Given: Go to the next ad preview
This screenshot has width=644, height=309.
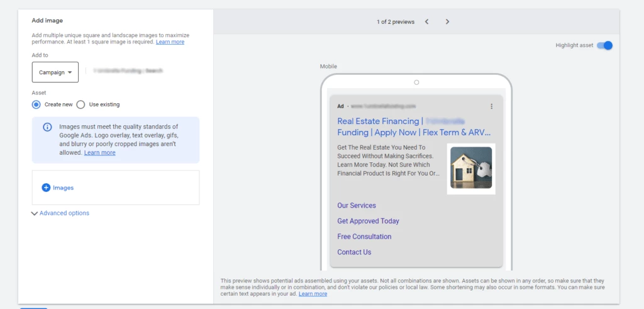Looking at the screenshot, I should click(x=447, y=22).
